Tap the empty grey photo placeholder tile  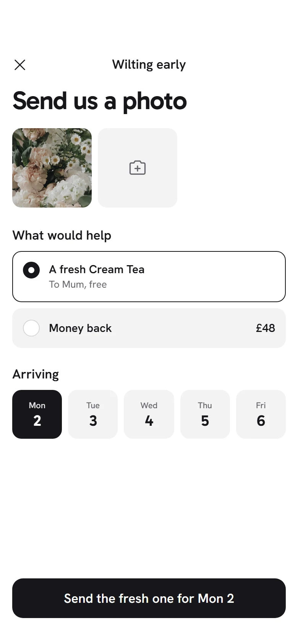tap(138, 168)
